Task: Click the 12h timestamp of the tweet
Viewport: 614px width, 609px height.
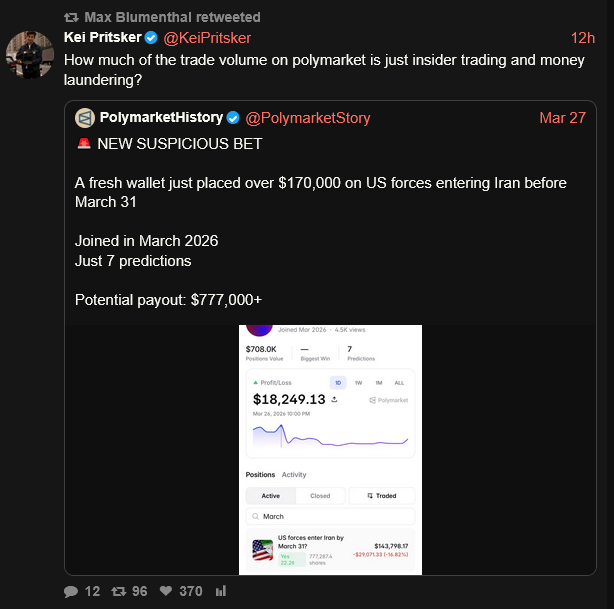Action: 582,38
